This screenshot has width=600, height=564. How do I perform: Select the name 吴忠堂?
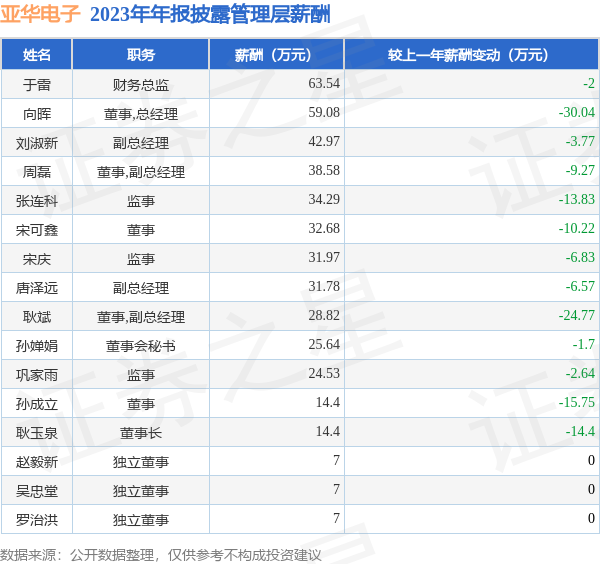tap(37, 491)
